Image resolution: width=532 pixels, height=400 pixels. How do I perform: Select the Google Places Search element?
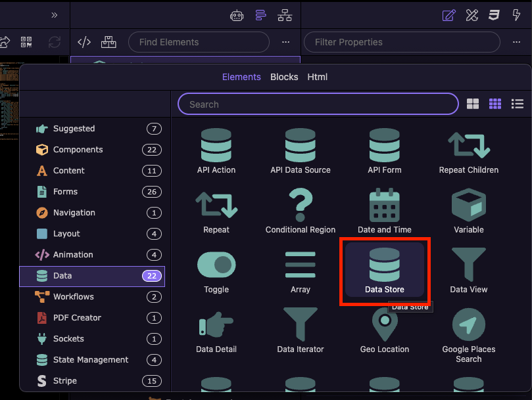pyautogui.click(x=469, y=335)
